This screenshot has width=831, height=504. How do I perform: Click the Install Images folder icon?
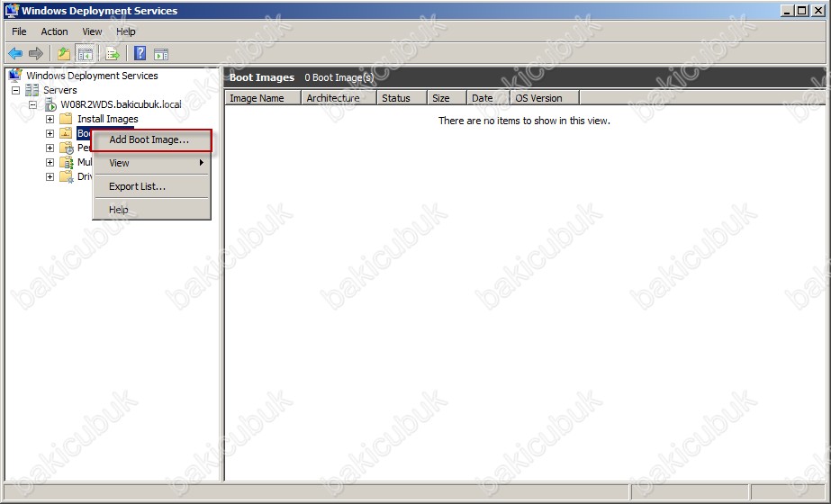(x=66, y=119)
